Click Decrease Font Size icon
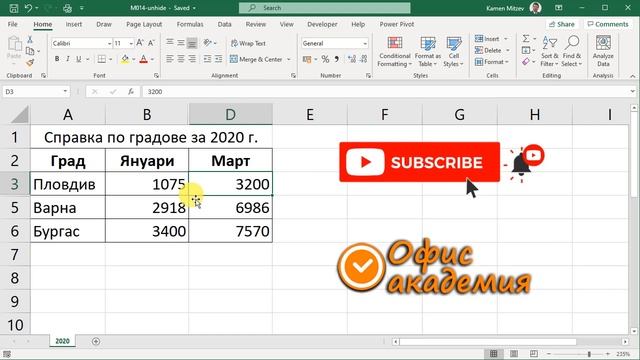Viewport: 640px width, 360px height. tap(151, 43)
